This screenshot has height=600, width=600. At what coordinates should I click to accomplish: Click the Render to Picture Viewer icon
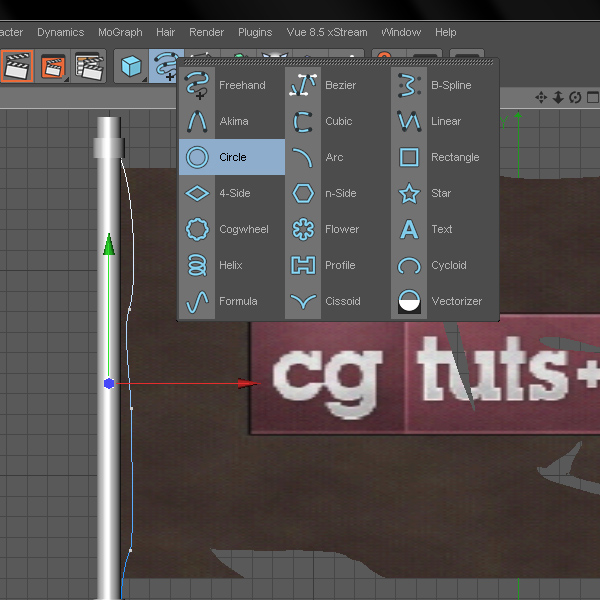(52, 66)
